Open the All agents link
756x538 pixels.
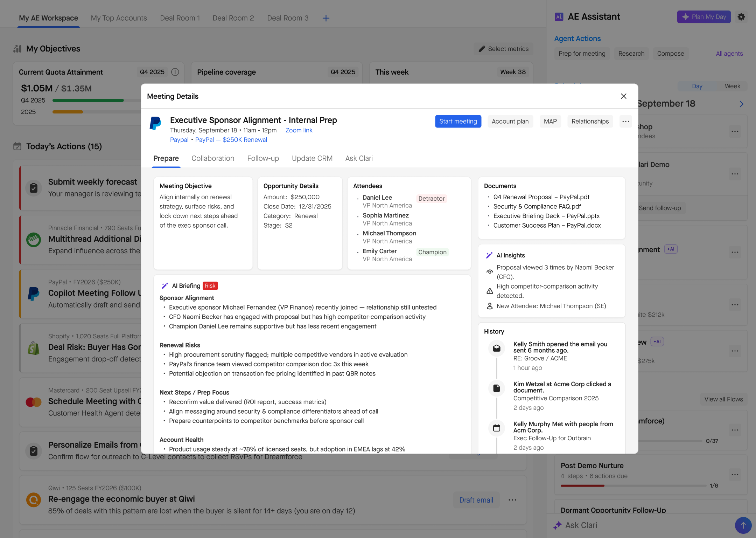729,54
